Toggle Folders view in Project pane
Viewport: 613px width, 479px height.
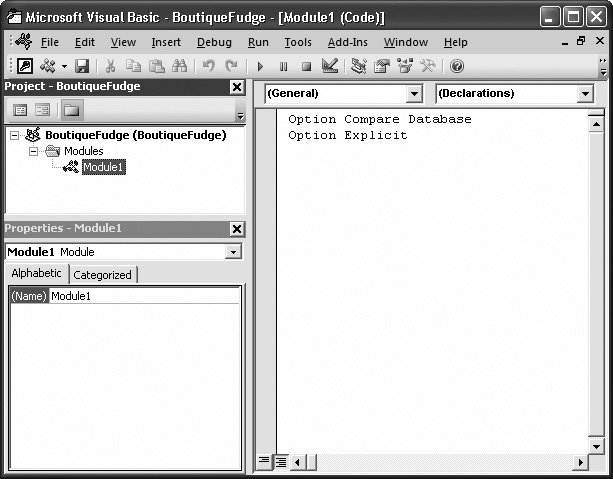pos(72,110)
